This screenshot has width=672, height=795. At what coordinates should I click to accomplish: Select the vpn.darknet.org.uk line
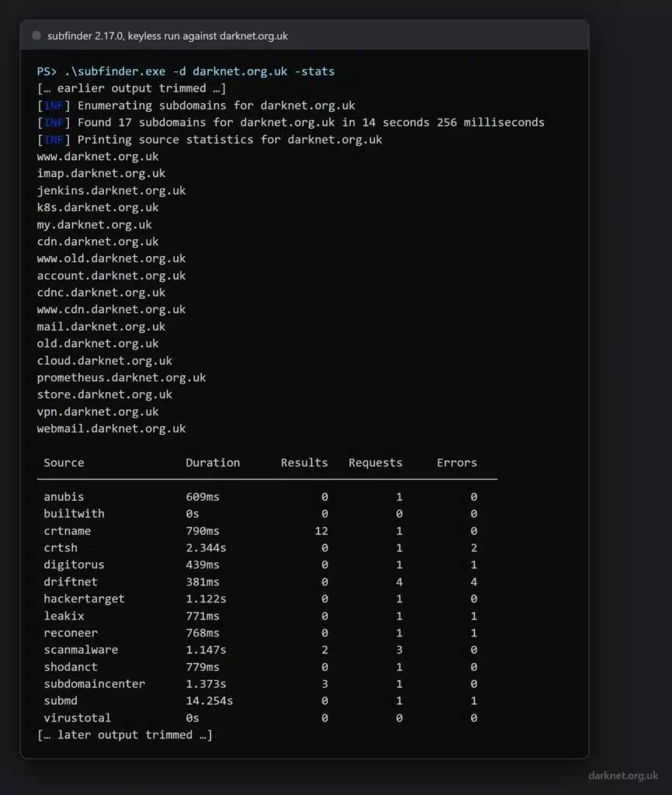(98, 411)
